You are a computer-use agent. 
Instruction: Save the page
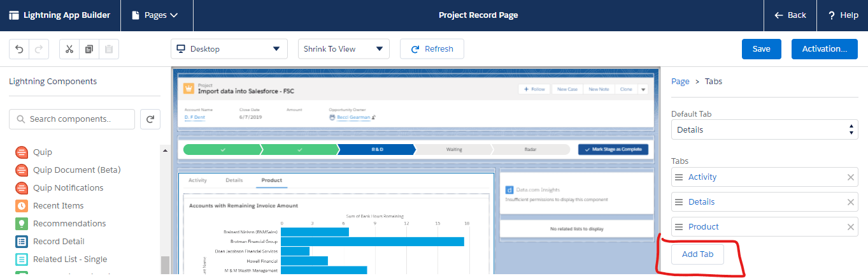pos(762,49)
